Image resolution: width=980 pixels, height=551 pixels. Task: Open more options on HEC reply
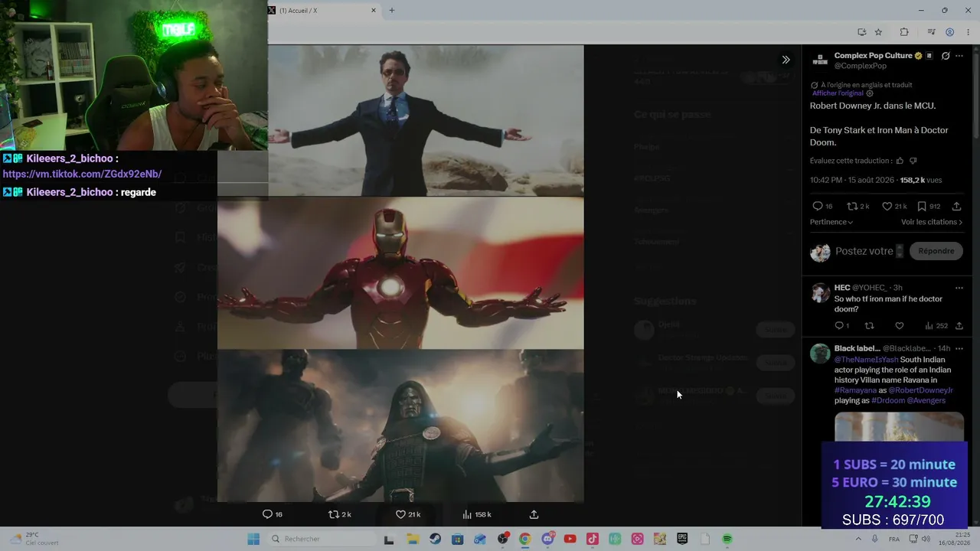click(x=959, y=288)
